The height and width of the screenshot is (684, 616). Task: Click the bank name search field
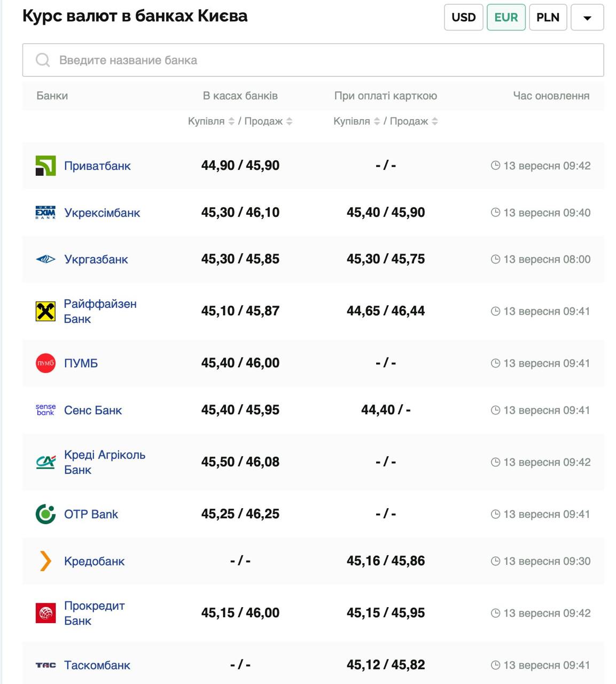pyautogui.click(x=321, y=60)
